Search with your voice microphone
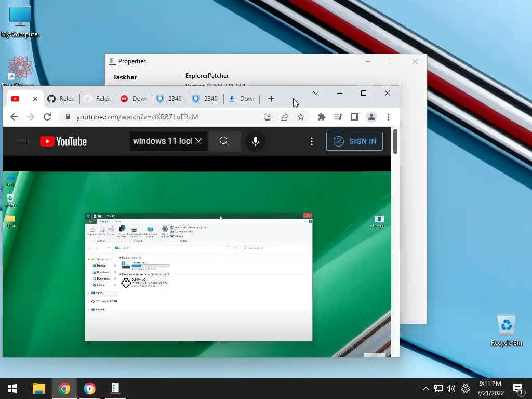The image size is (532, 399). click(x=256, y=141)
